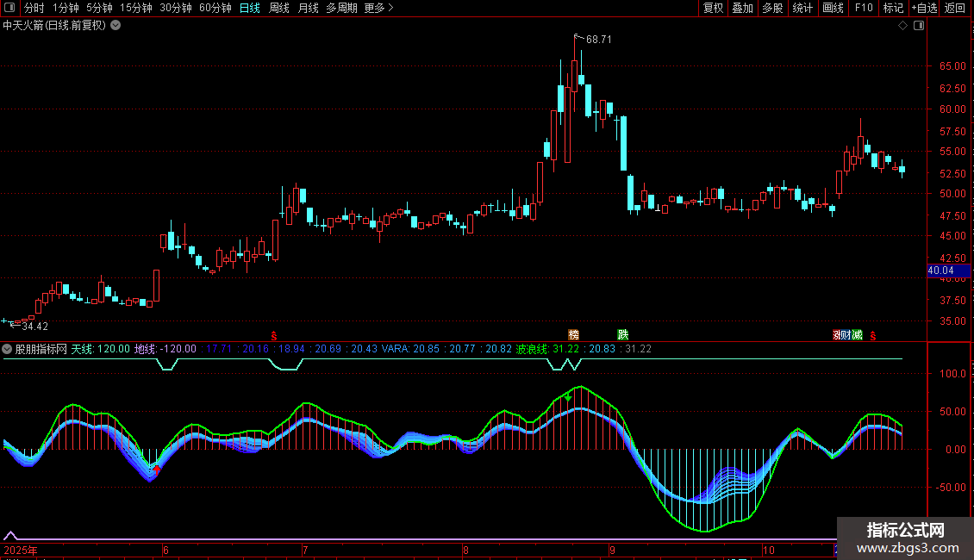Expand the indicator panel dropdown arrow
This screenshot has height=560, width=974.
[8, 350]
